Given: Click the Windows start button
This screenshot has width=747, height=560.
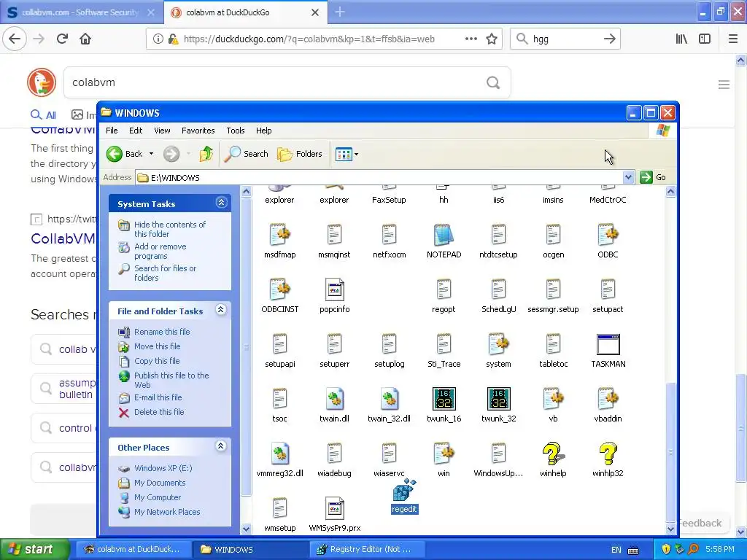Looking at the screenshot, I should pos(34,549).
